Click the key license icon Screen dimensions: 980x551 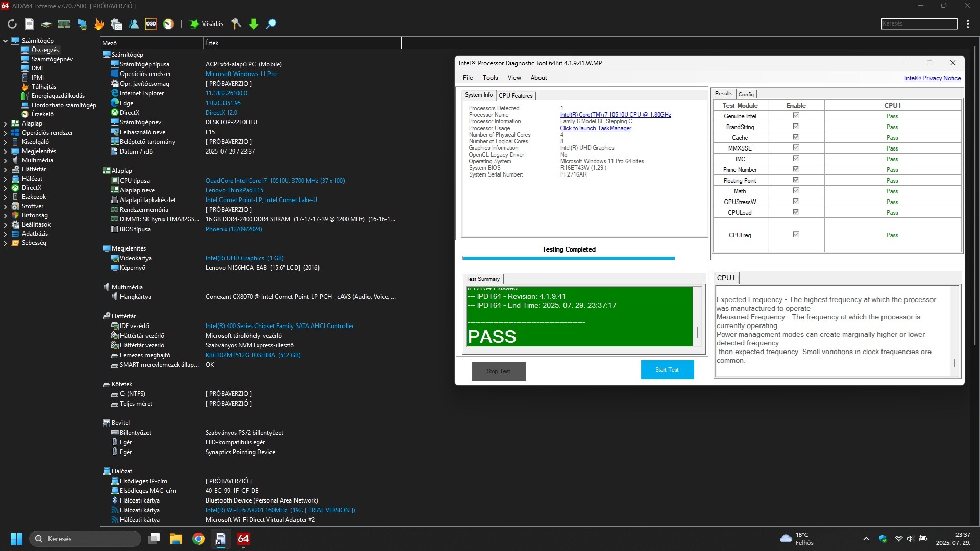[236, 24]
